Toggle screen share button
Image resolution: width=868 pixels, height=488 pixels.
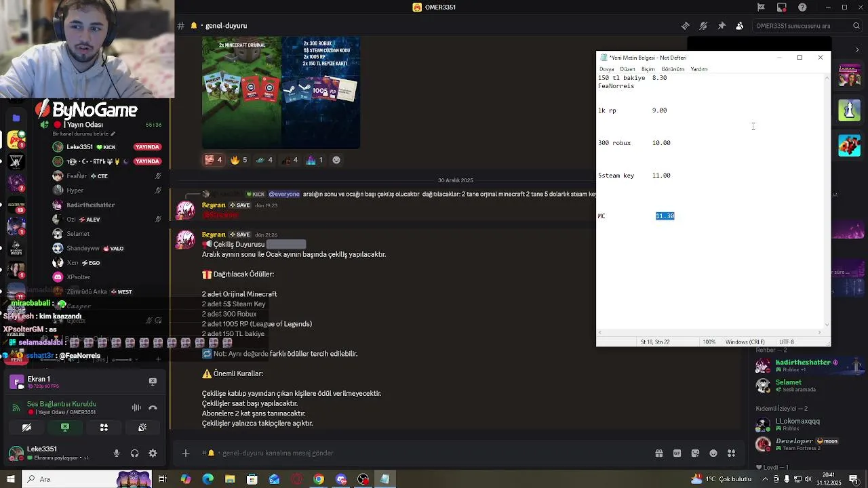coord(65,428)
